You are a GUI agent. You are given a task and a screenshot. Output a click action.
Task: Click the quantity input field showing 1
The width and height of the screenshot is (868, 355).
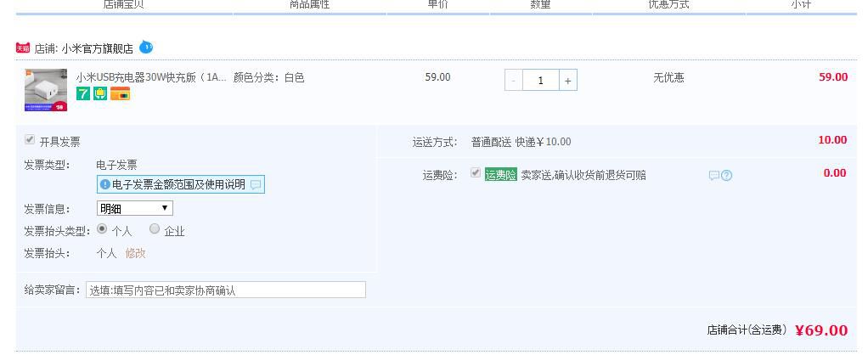click(541, 81)
